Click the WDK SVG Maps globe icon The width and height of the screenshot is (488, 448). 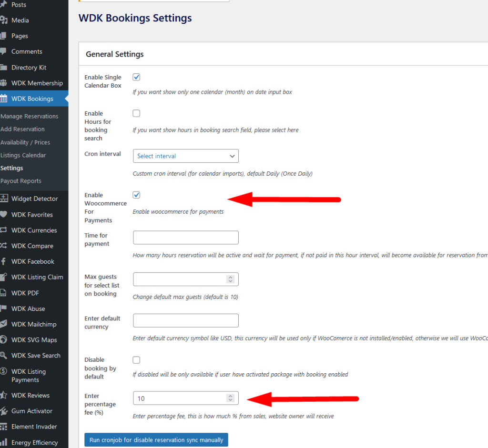pyautogui.click(x=3, y=339)
